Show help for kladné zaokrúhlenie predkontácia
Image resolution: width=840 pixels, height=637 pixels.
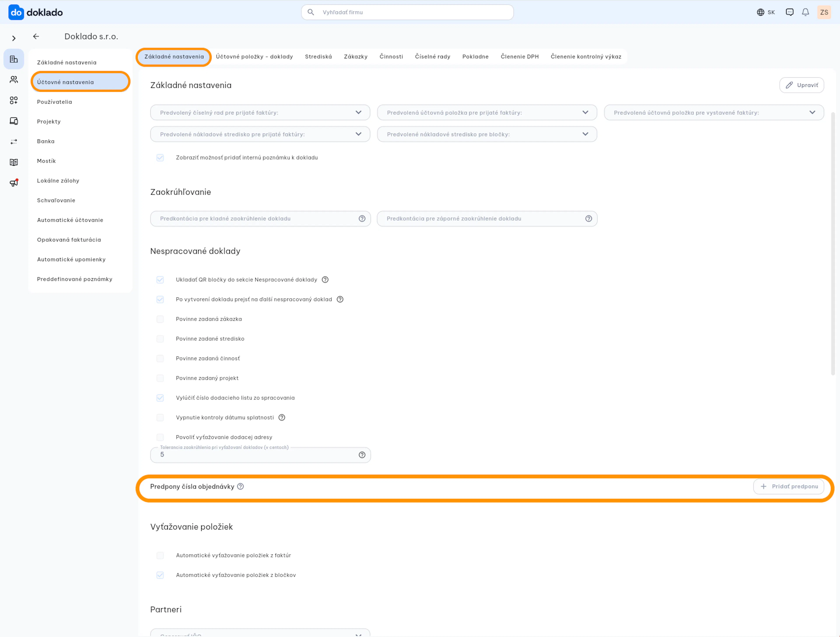click(x=362, y=219)
